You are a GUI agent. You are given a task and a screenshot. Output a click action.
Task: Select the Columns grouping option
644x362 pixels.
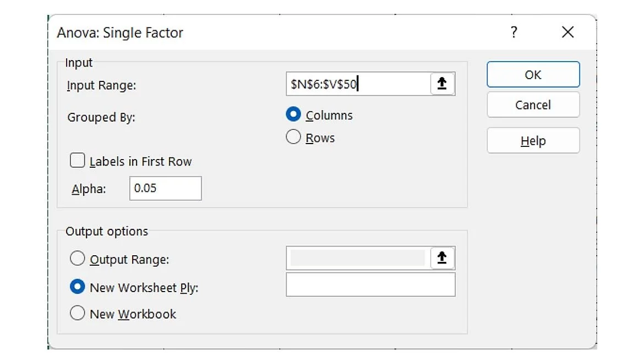[x=294, y=115]
